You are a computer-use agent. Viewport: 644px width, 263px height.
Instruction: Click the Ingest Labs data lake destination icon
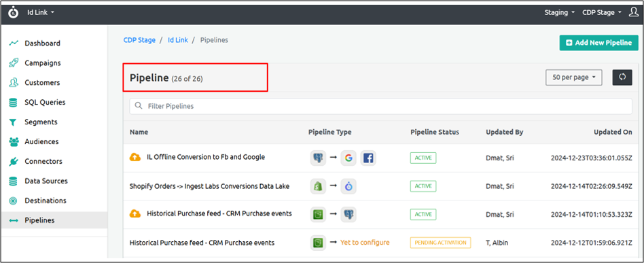tap(348, 186)
